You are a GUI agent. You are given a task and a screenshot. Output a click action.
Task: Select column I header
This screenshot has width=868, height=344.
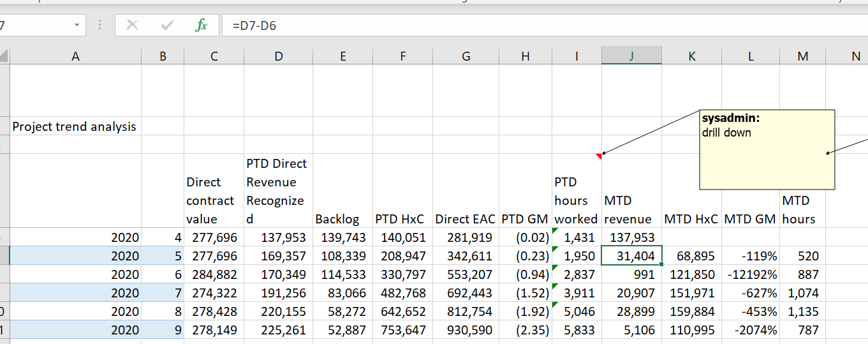point(577,56)
